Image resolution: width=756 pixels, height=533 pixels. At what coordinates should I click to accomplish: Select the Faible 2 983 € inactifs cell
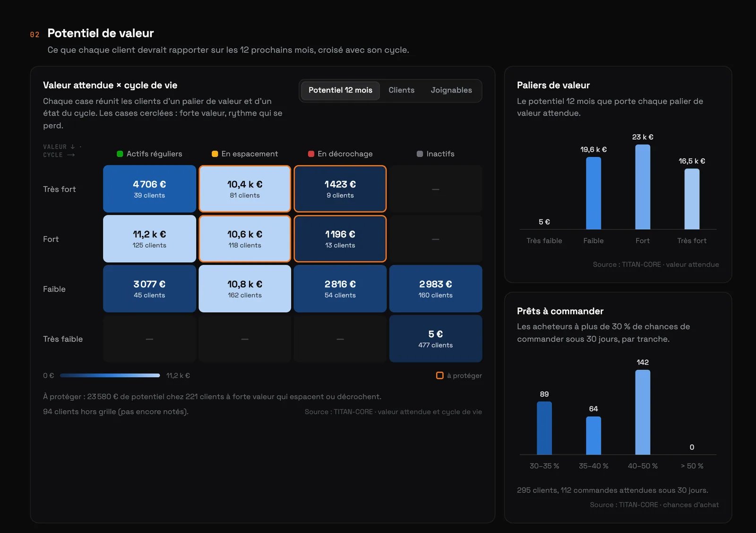point(436,288)
